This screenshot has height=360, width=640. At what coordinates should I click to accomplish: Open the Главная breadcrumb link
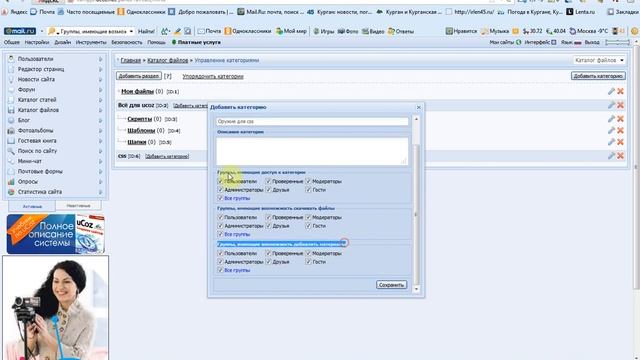pos(131,60)
